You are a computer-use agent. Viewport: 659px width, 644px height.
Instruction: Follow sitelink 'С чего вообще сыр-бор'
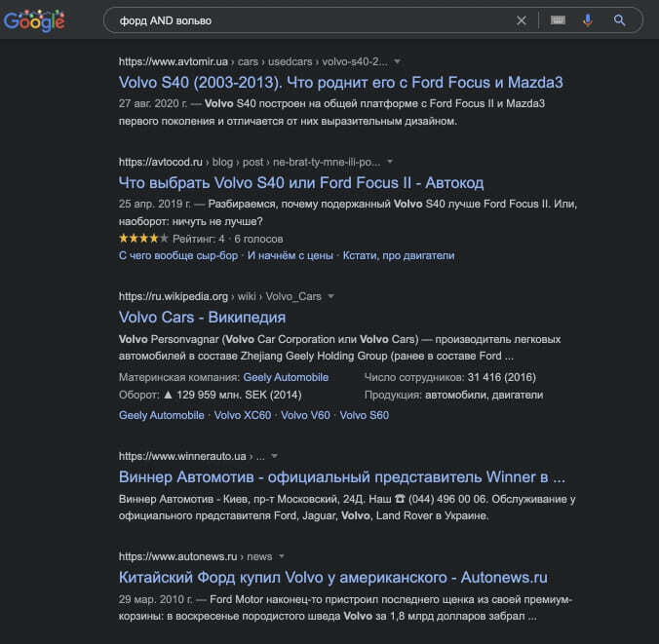point(178,255)
